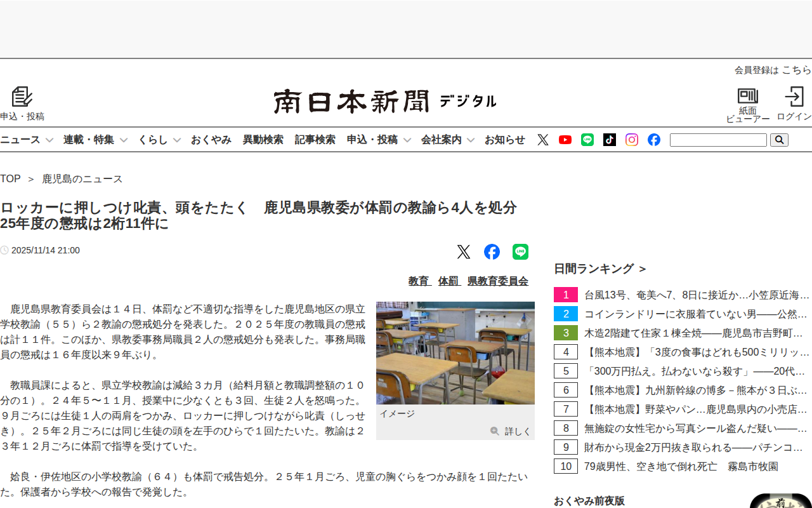Open ranking 7 野菜やパン article

tap(697, 409)
